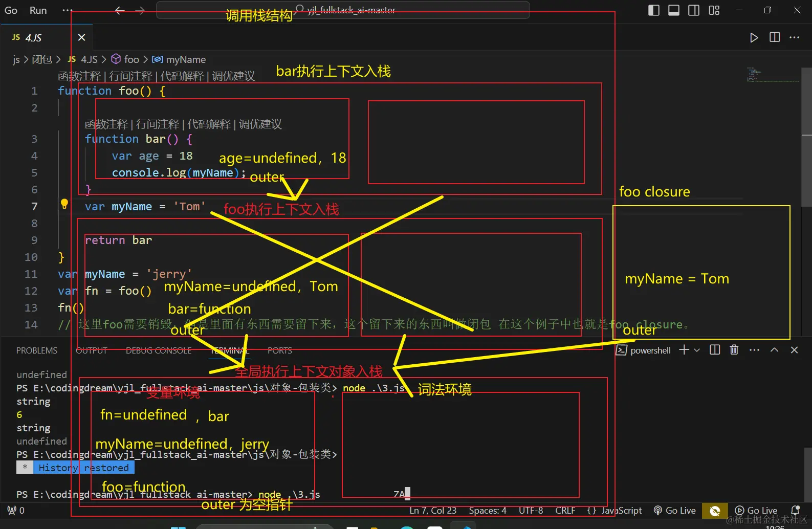The width and height of the screenshot is (812, 529).
Task: Click 函数注释 code lens above bar
Action: (x=106, y=124)
